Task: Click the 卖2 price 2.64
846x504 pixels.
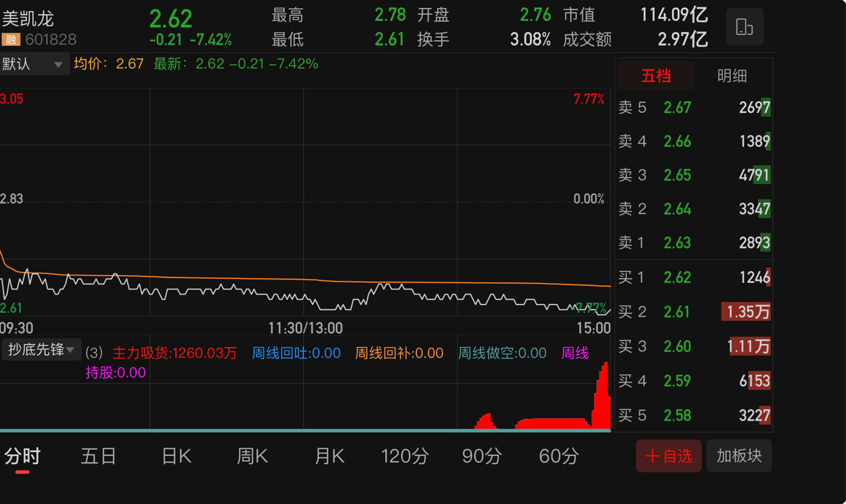Action: [x=677, y=209]
